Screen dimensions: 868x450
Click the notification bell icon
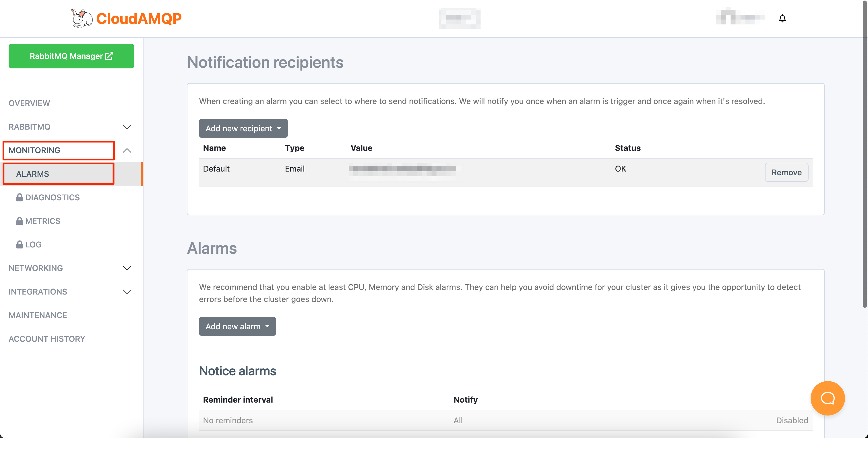782,18
